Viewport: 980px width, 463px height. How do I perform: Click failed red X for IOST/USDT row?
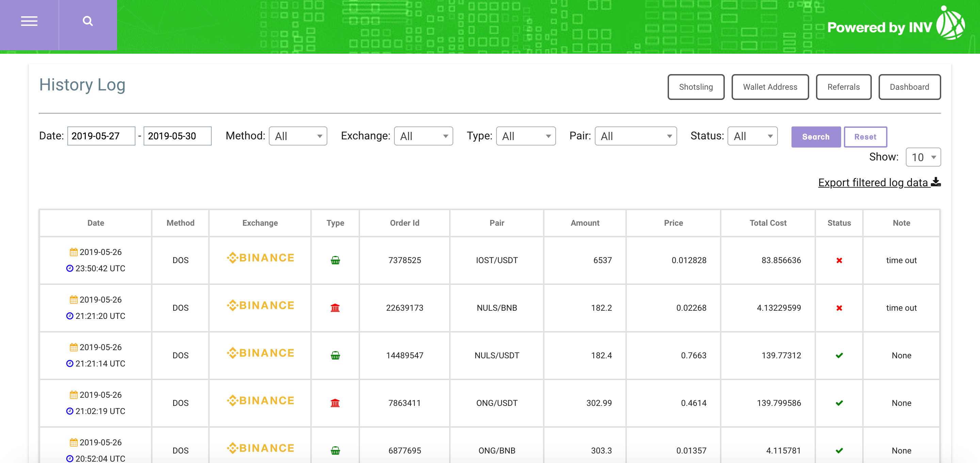point(839,260)
